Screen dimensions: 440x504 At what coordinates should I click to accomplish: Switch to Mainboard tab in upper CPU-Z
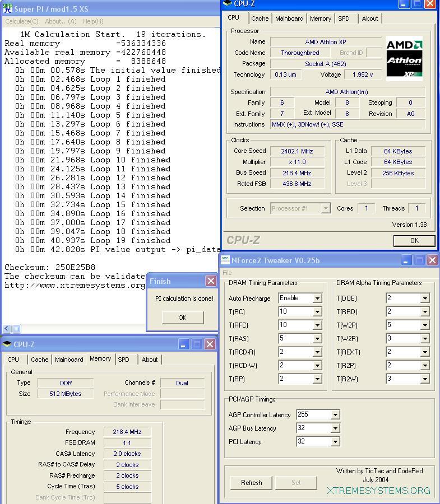click(289, 18)
